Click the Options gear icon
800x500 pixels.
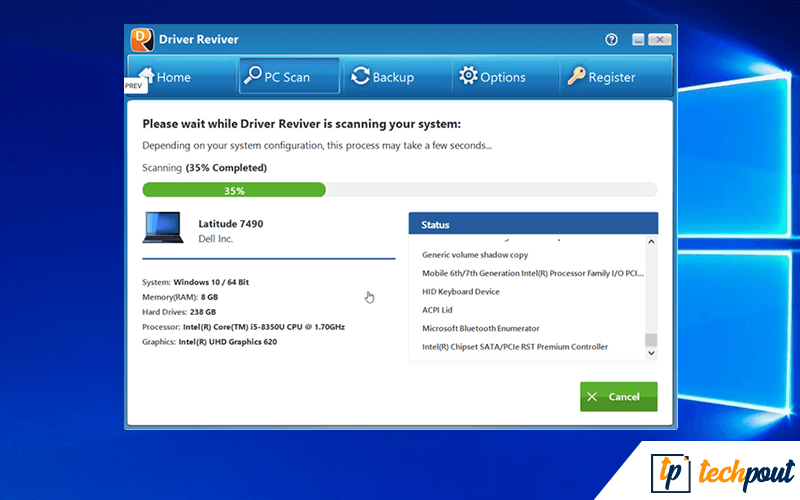click(467, 76)
